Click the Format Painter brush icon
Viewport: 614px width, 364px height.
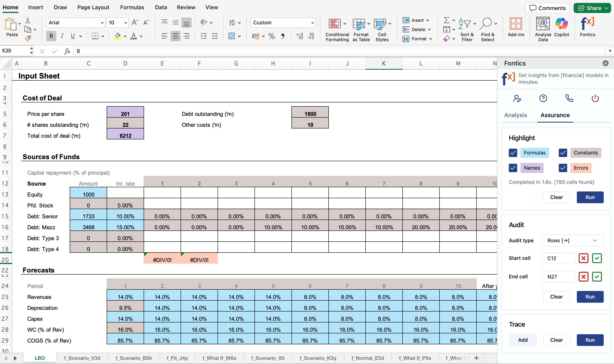28,38
